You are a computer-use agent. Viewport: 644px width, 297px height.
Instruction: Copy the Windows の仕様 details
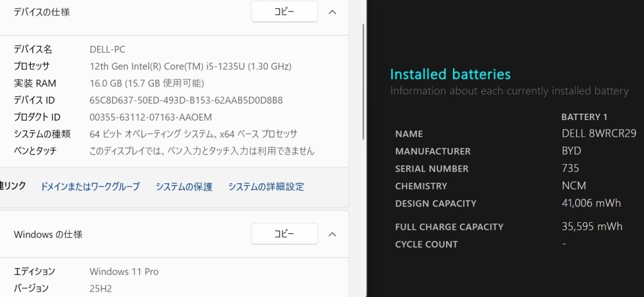pos(284,234)
